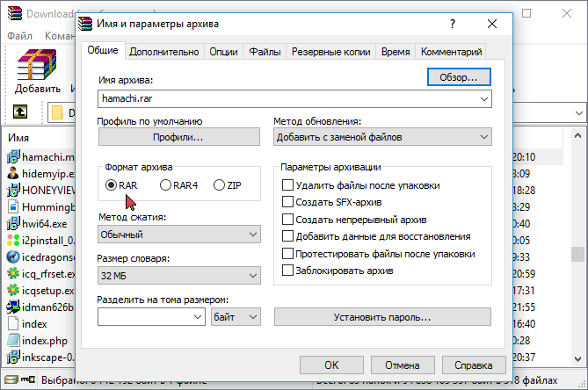Click the file list scrollbar thumb

pos(577,255)
